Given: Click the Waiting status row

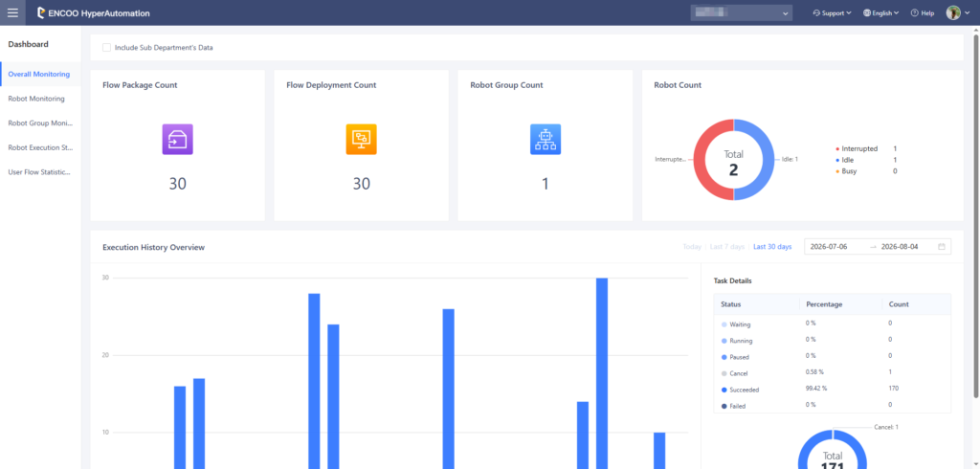Looking at the screenshot, I should click(832, 324).
